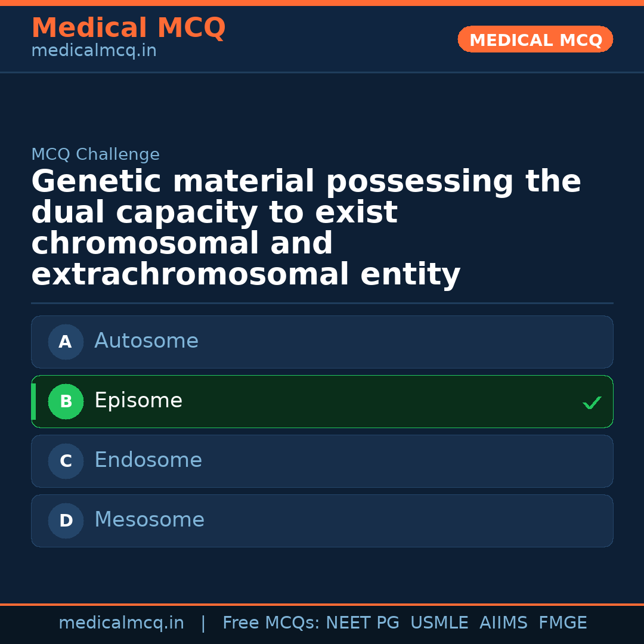This screenshot has width=644, height=644.
Task: Open the Medical MCQ header title
Action: pos(128,28)
